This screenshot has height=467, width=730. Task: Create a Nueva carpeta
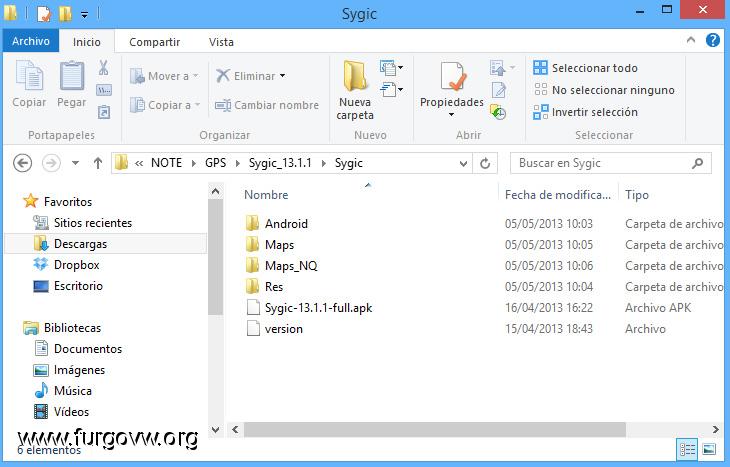(355, 91)
